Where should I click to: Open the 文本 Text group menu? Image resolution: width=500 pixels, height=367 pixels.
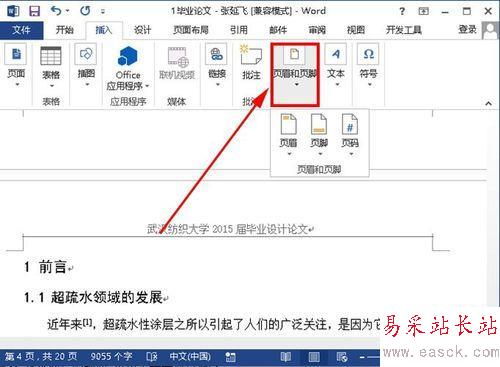pyautogui.click(x=336, y=65)
